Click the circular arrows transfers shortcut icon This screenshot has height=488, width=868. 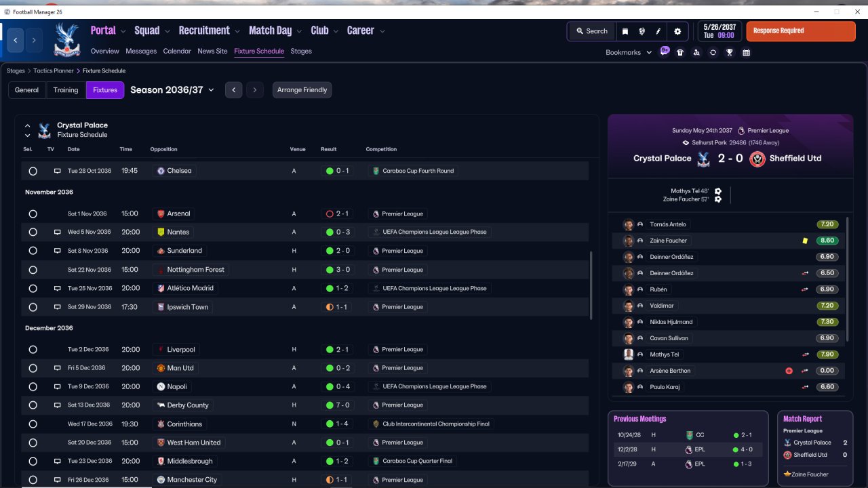point(713,52)
